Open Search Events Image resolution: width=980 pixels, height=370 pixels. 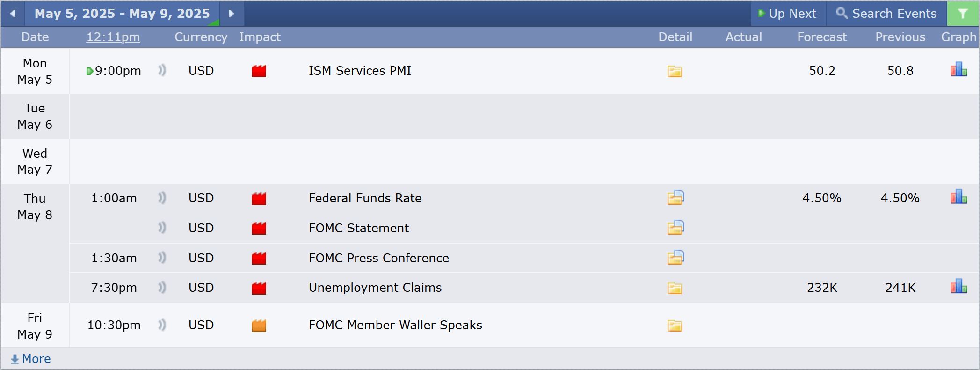tap(886, 14)
